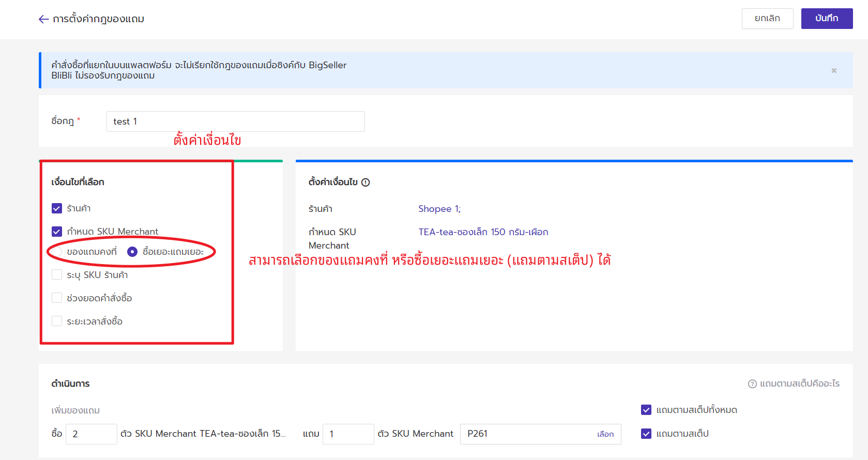868x460 pixels.
Task: Uncheck the ร้านค้า checkbox
Action: point(57,208)
